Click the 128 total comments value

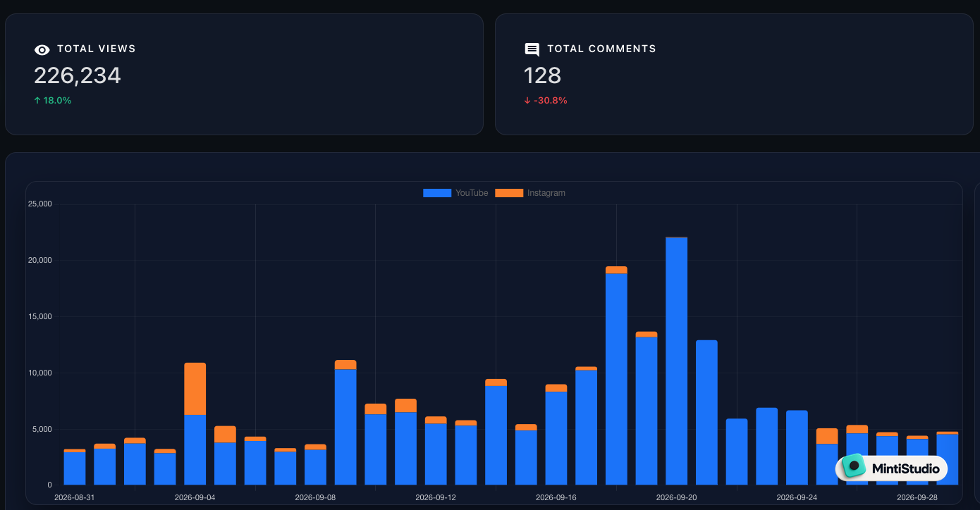(x=542, y=75)
